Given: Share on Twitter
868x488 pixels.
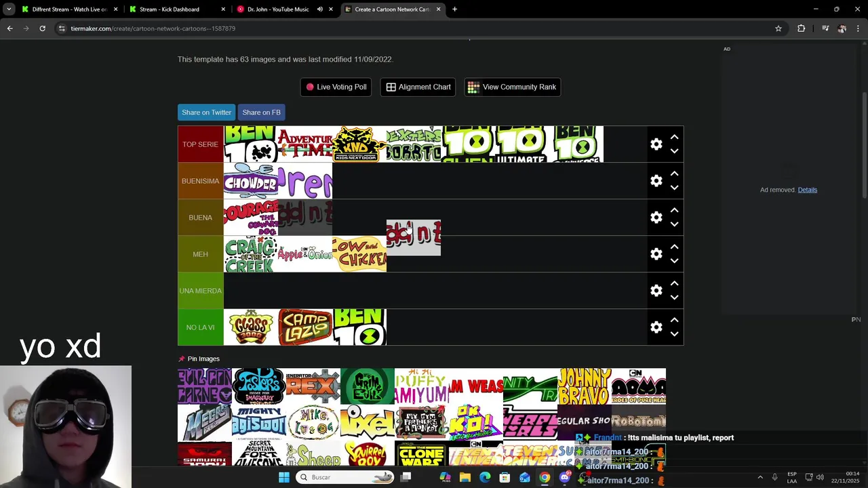Looking at the screenshot, I should (206, 113).
